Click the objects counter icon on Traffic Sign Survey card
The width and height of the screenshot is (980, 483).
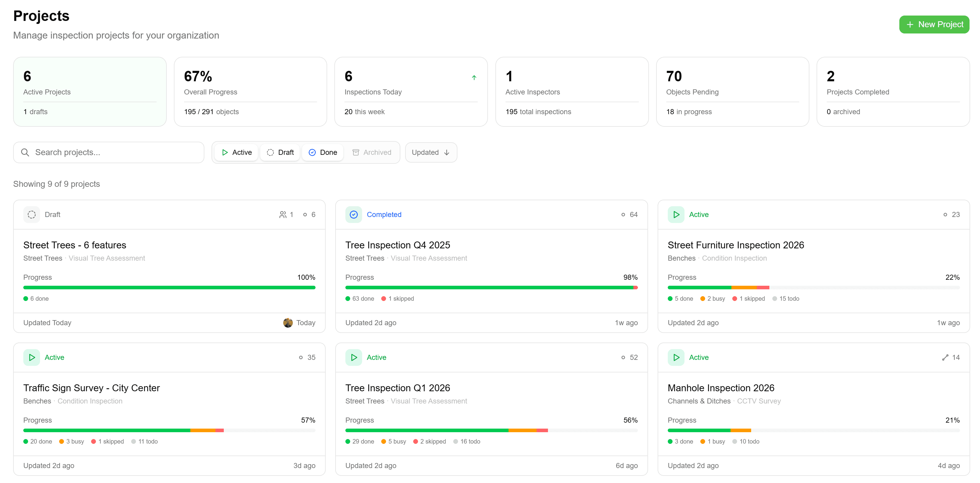(300, 357)
